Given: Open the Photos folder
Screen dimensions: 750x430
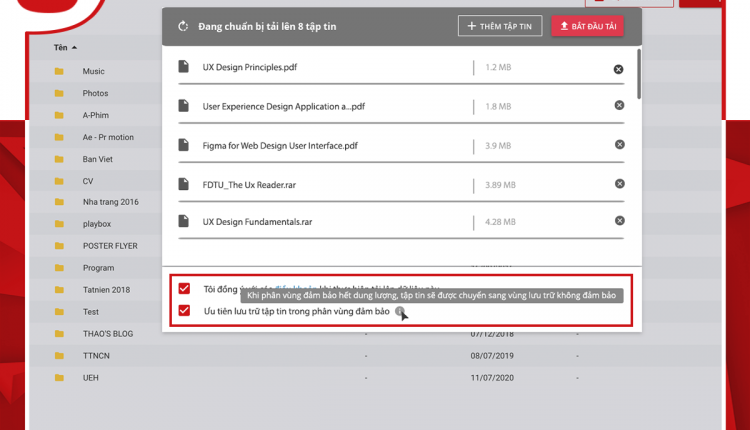Looking at the screenshot, I should tap(95, 93).
